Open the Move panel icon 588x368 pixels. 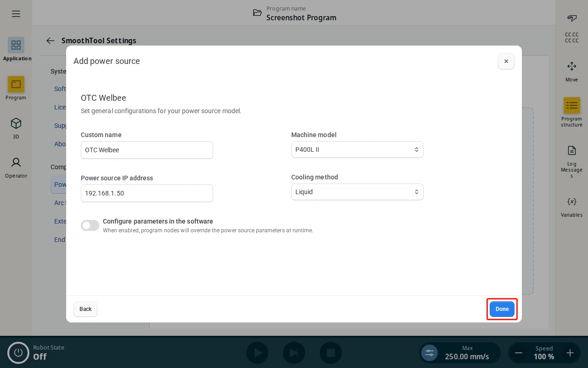(572, 66)
